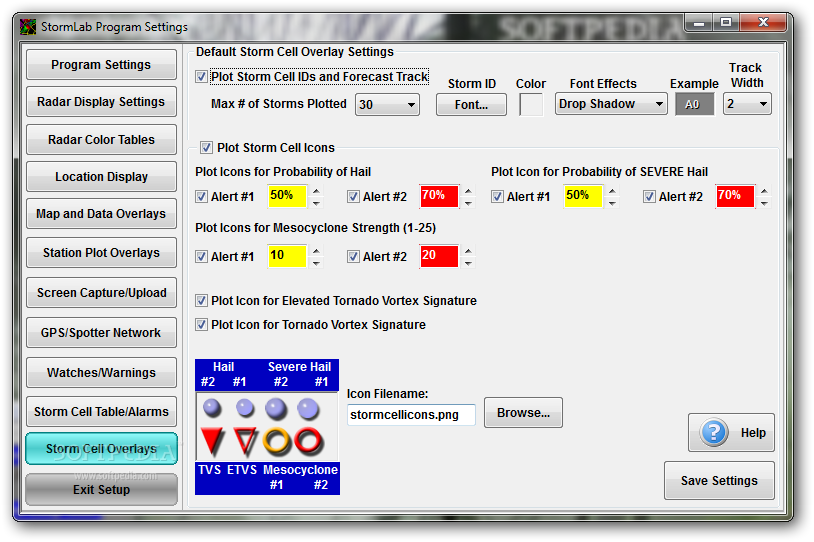Image resolution: width=814 pixels, height=542 pixels.
Task: Click the Hail #1 sphere icon
Action: 245,408
